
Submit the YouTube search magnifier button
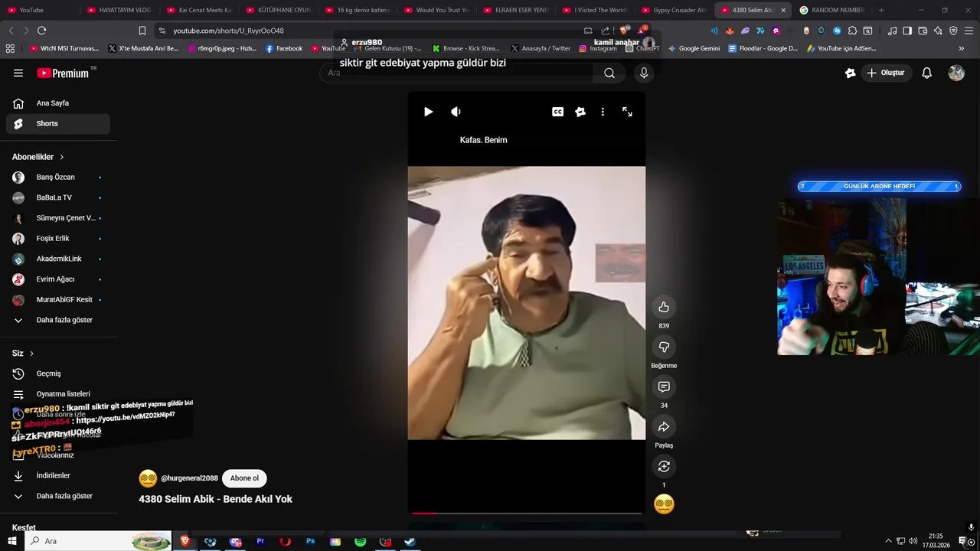coord(609,73)
